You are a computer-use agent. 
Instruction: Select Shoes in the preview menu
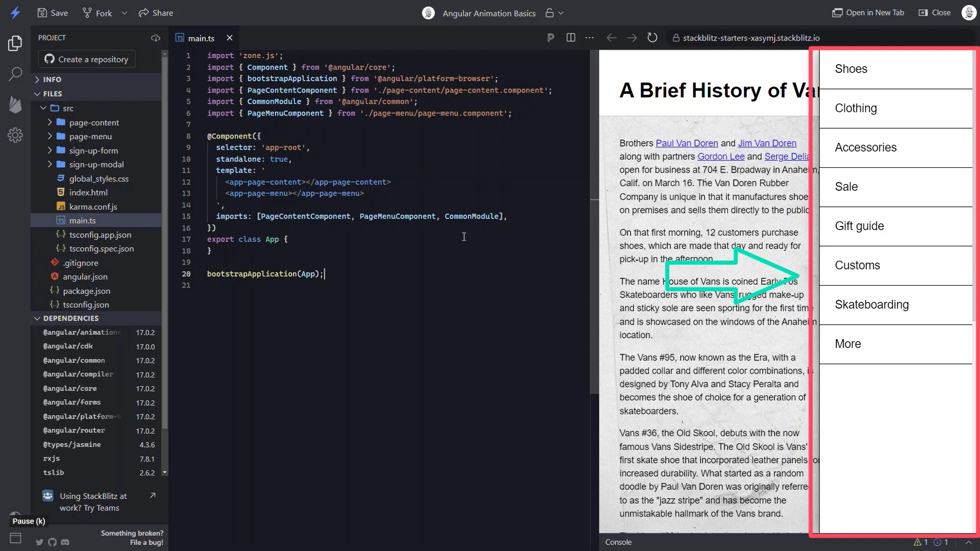click(896, 69)
